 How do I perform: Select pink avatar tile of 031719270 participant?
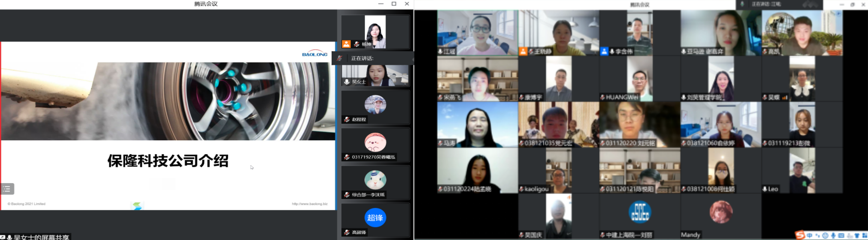pos(375,145)
